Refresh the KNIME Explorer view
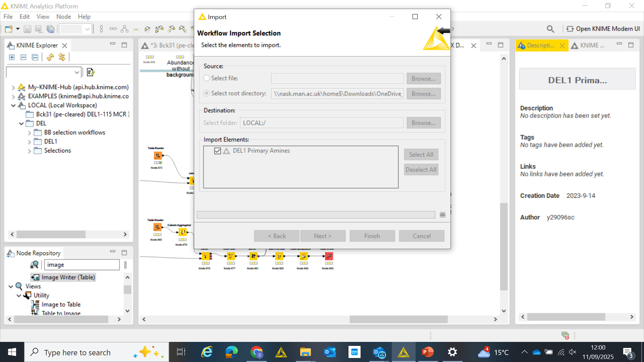Viewport: 644px width, 362px height. coord(51,57)
